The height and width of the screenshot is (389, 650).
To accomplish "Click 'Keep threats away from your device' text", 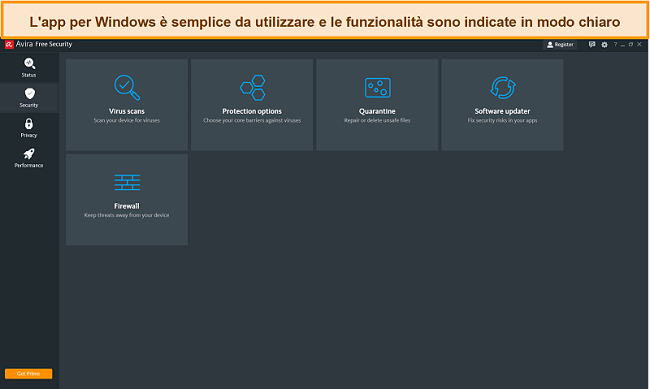I will 126,215.
